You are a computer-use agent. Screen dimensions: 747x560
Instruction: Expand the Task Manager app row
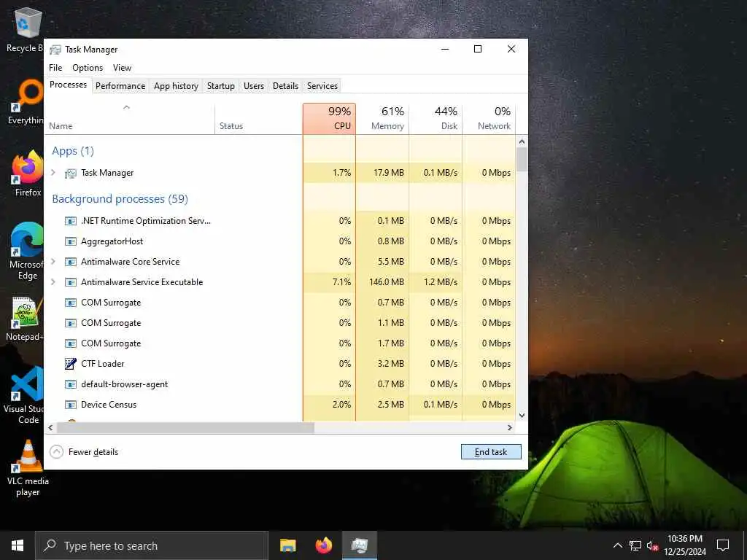click(53, 172)
